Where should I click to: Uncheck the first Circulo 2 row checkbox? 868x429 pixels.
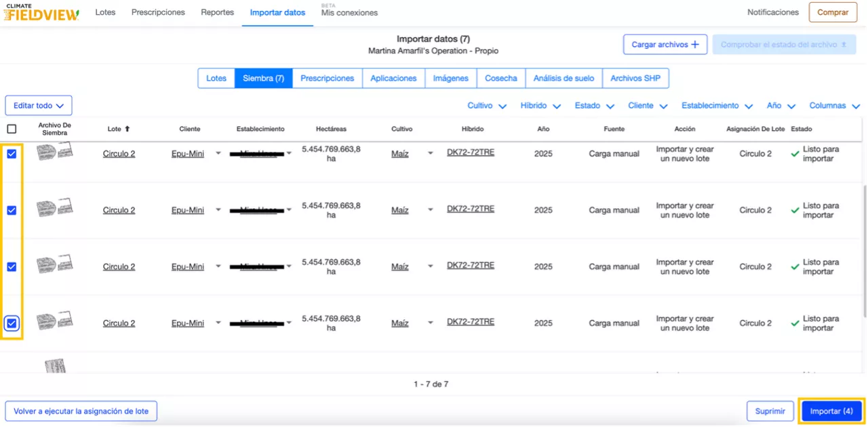12,154
